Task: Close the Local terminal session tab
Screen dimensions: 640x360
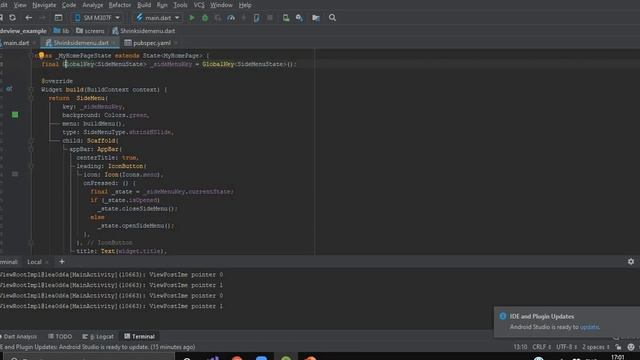Action: point(47,262)
